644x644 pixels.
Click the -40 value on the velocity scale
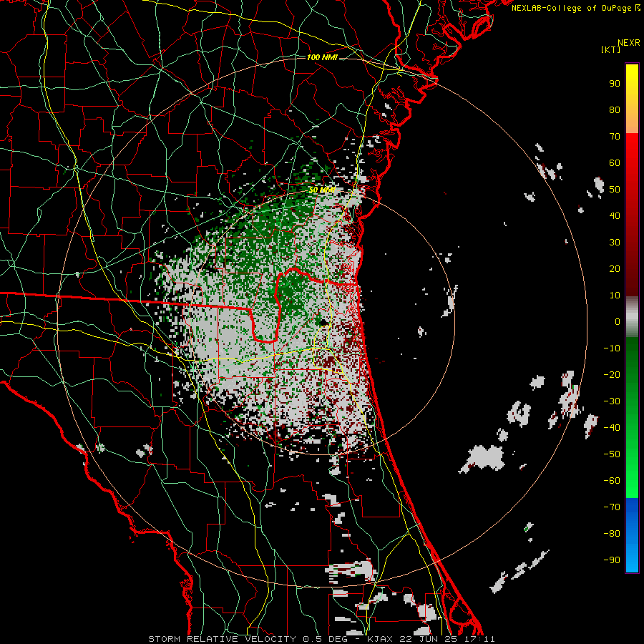click(x=612, y=428)
